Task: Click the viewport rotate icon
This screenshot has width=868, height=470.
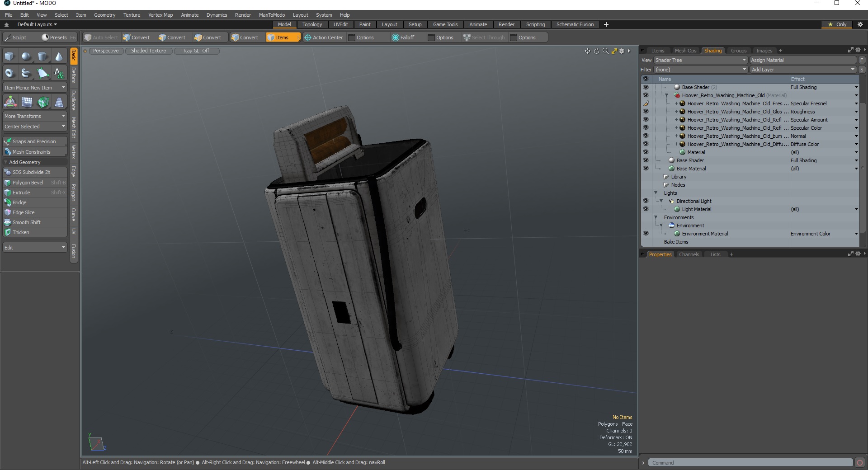Action: pos(596,51)
